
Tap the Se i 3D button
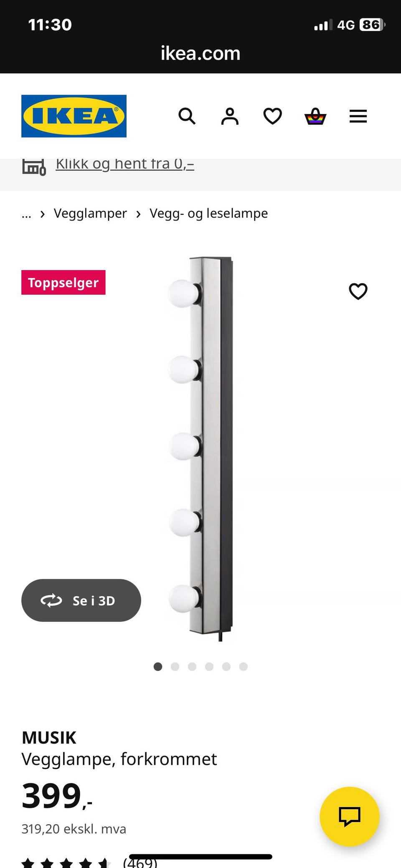pos(81,600)
